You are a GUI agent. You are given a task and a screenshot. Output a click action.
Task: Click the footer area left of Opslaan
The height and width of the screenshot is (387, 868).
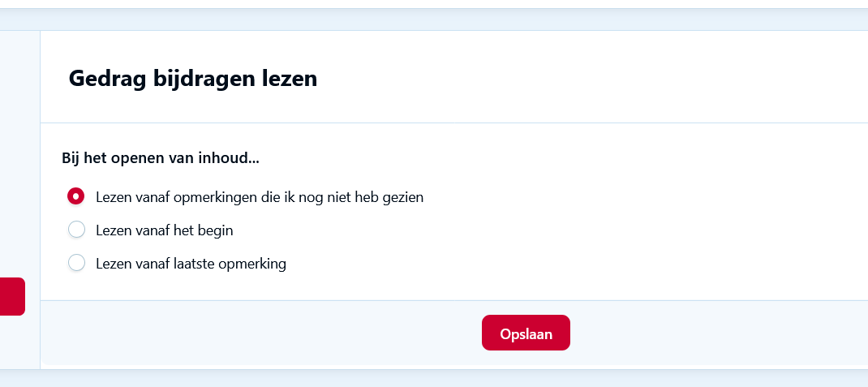260,333
